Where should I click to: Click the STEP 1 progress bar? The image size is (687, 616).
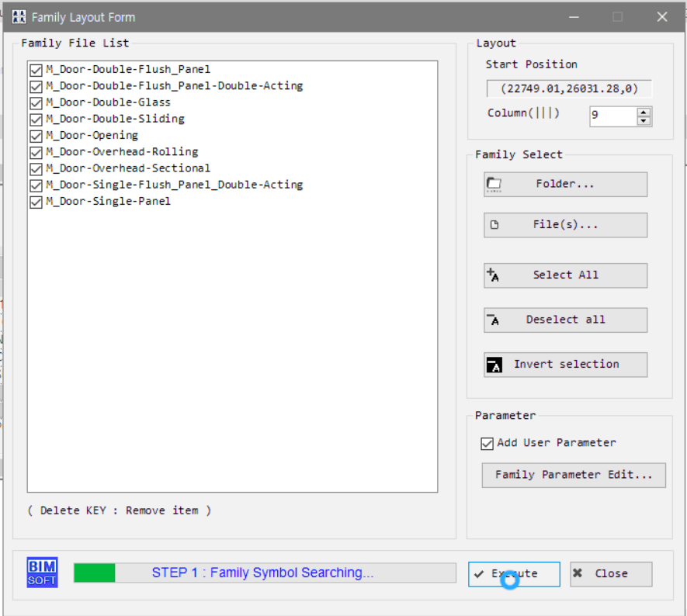point(265,573)
